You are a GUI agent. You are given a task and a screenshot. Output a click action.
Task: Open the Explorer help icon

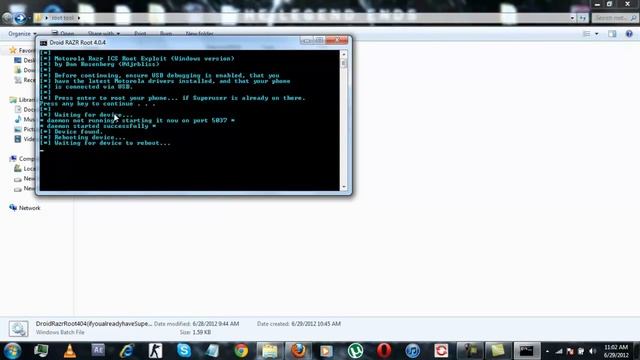pyautogui.click(x=629, y=33)
